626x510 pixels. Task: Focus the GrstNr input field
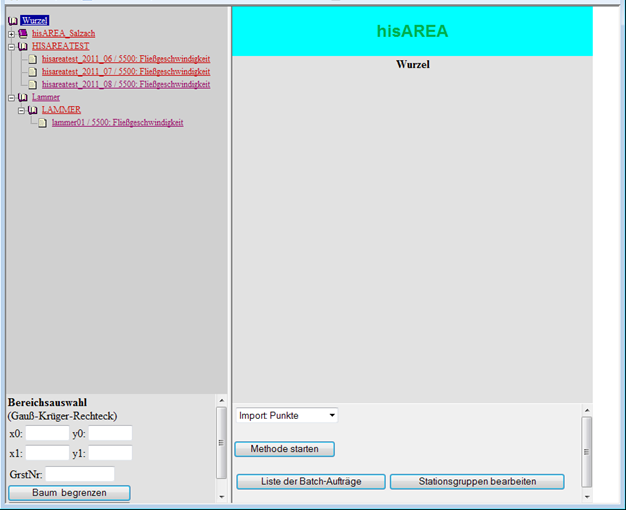click(x=80, y=474)
